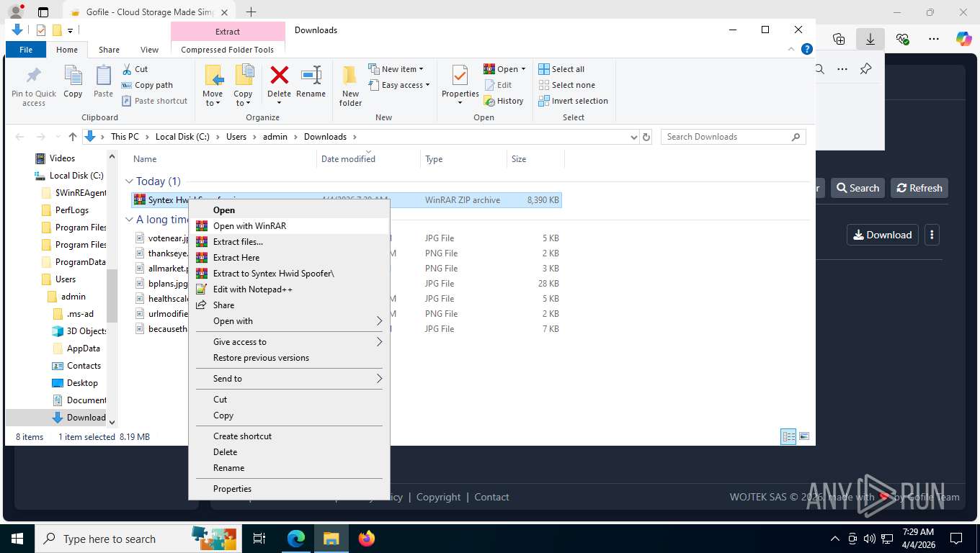Viewport: 980px width, 553px height.
Task: Open the File tab
Action: click(26, 50)
